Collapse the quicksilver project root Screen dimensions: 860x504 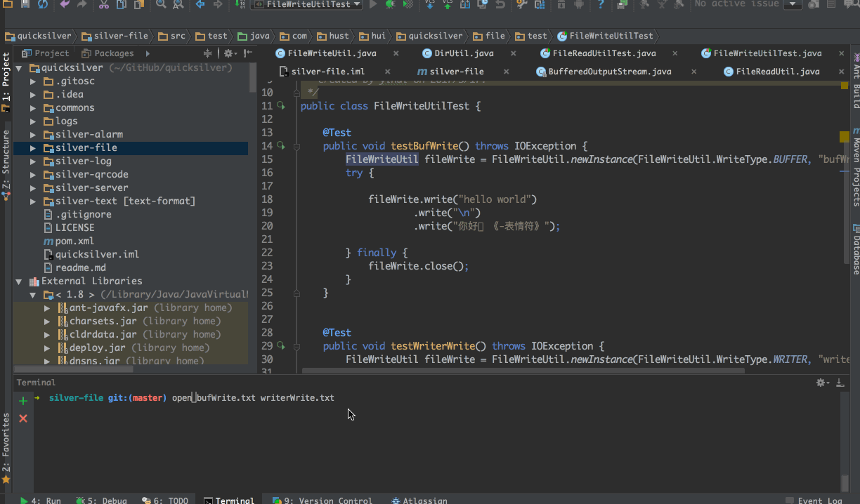tap(19, 68)
